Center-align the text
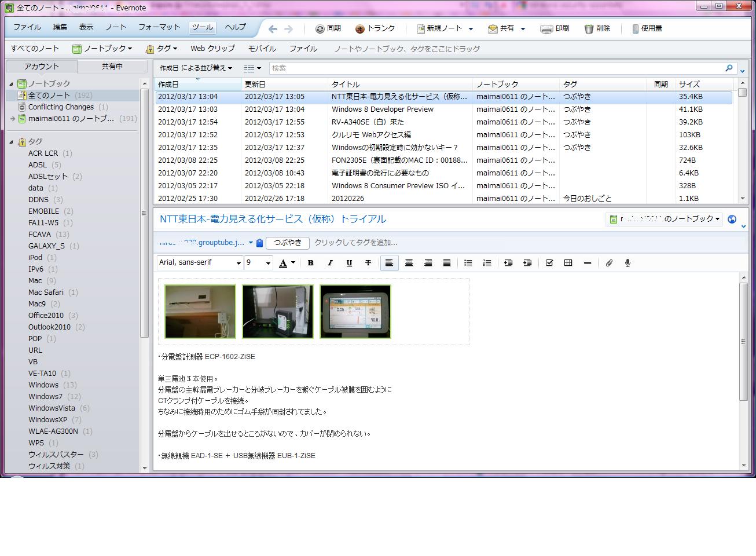Viewport: 756px width, 556px height. pyautogui.click(x=409, y=263)
